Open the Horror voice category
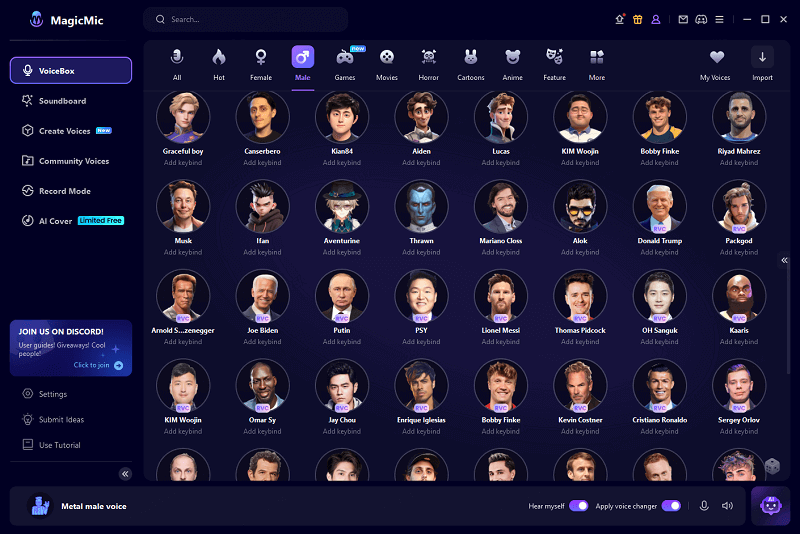This screenshot has width=800, height=534. coord(429,64)
